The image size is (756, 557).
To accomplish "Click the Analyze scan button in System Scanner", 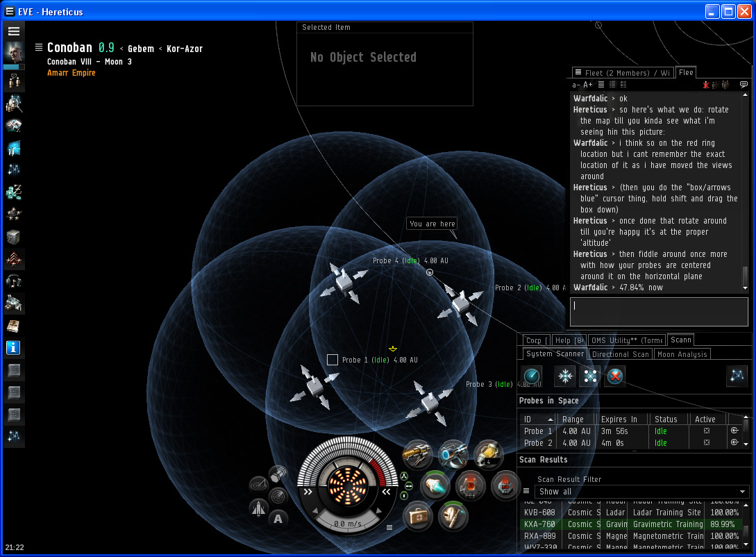I will (532, 376).
